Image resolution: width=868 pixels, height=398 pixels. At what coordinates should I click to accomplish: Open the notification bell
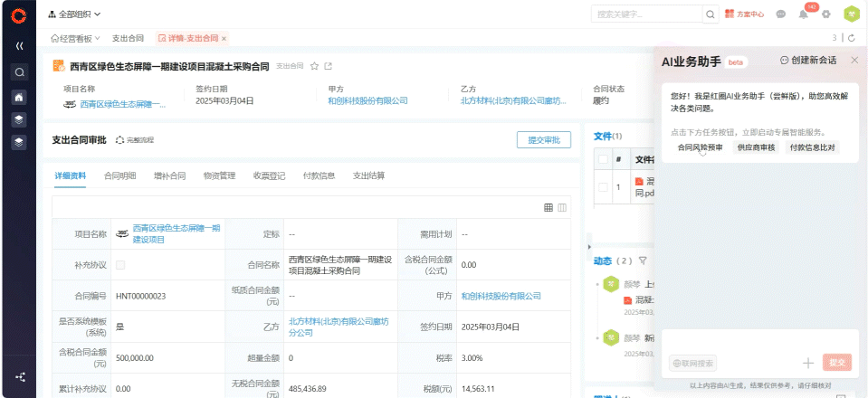click(803, 14)
